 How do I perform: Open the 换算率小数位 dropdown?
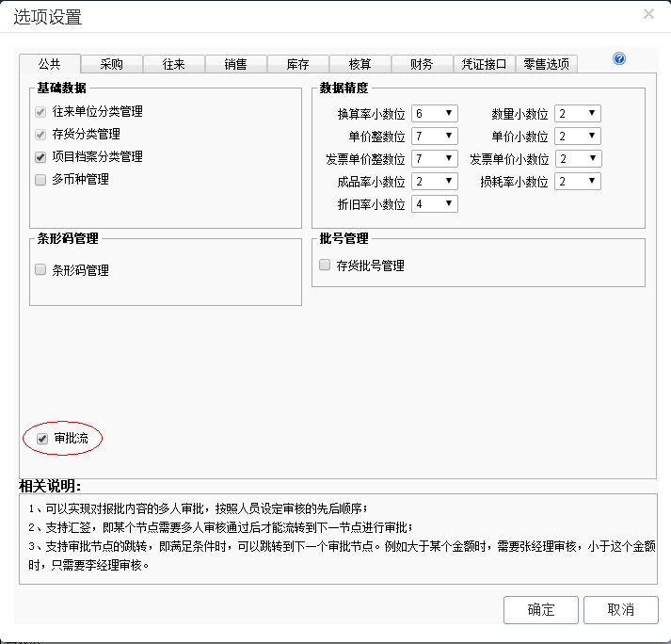point(434,114)
